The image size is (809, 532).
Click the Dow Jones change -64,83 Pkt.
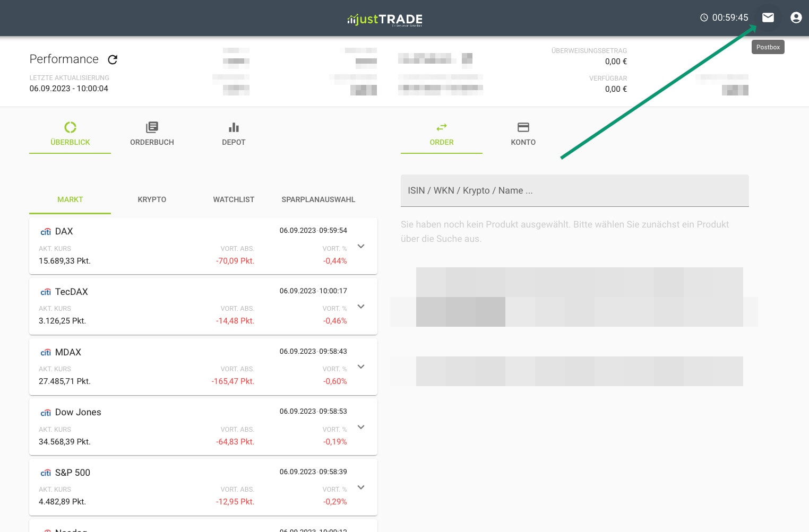[x=235, y=442]
